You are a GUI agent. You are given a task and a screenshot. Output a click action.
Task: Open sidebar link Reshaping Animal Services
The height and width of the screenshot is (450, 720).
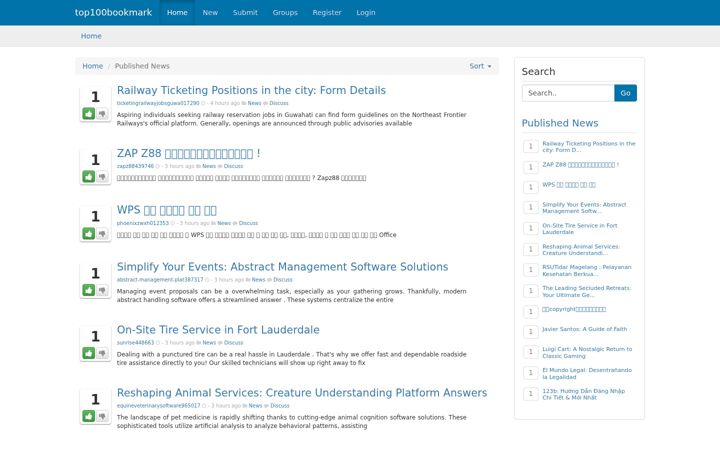[x=581, y=250]
